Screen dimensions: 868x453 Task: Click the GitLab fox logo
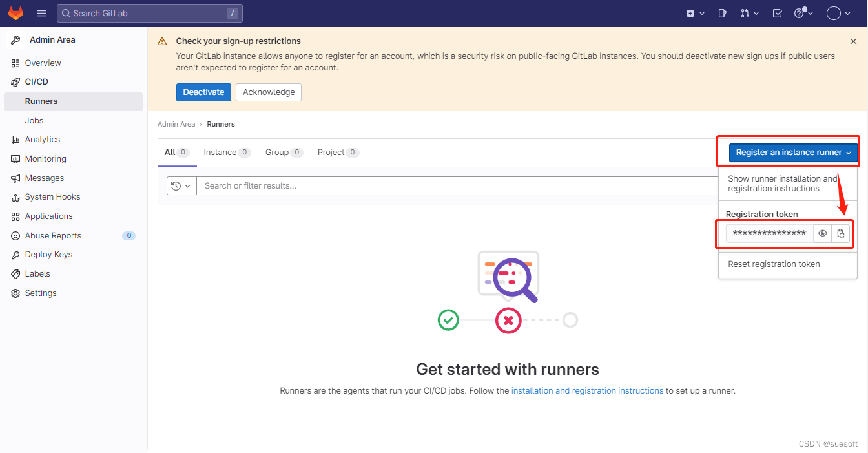click(x=15, y=13)
